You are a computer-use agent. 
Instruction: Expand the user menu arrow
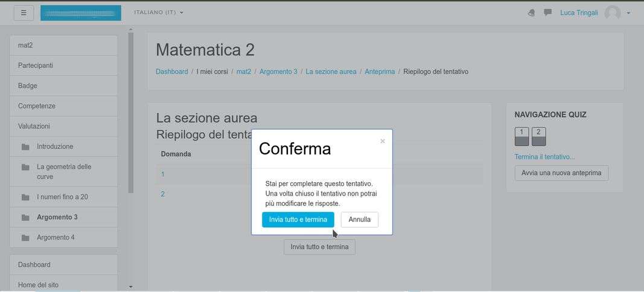click(628, 13)
